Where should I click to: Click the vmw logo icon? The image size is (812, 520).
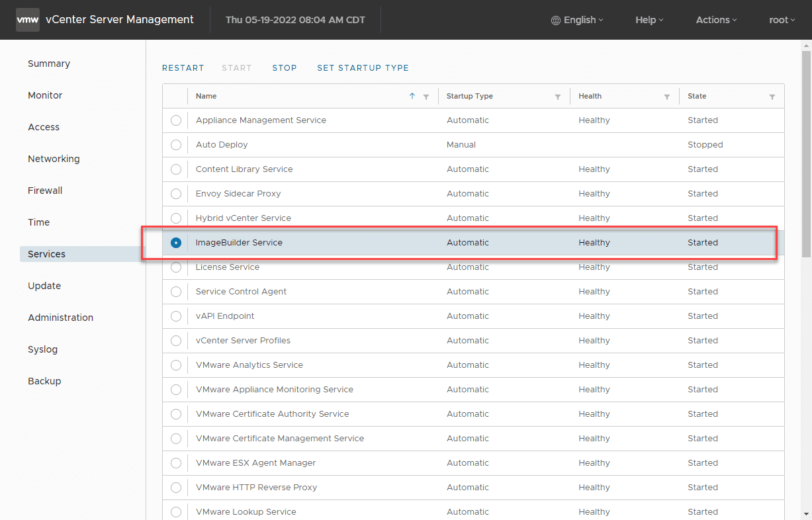click(27, 20)
